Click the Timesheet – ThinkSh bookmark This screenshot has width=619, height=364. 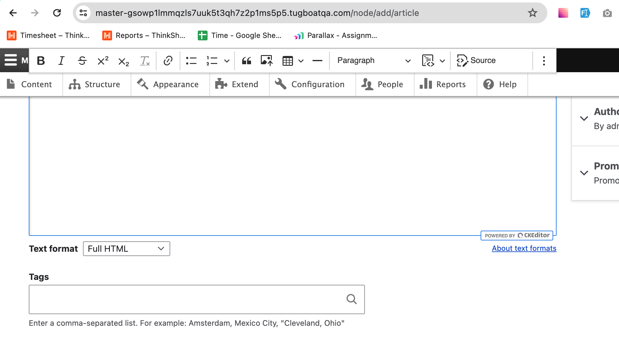pos(48,35)
